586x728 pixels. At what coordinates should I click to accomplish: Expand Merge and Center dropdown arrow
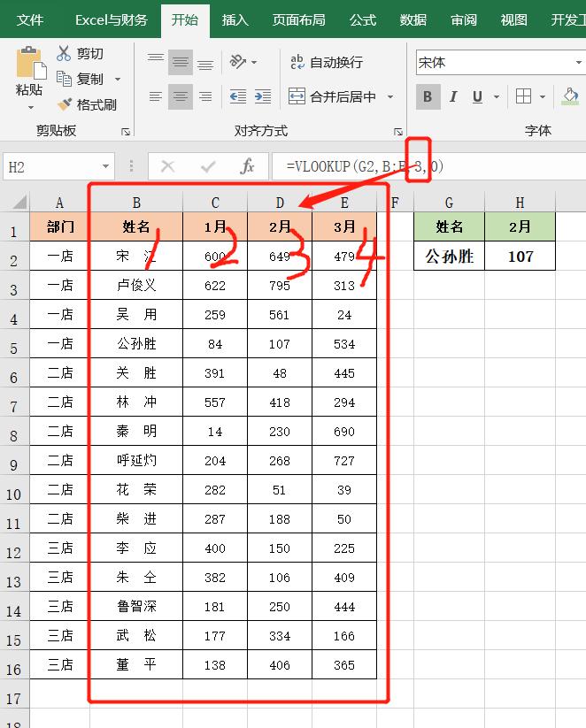click(x=390, y=96)
